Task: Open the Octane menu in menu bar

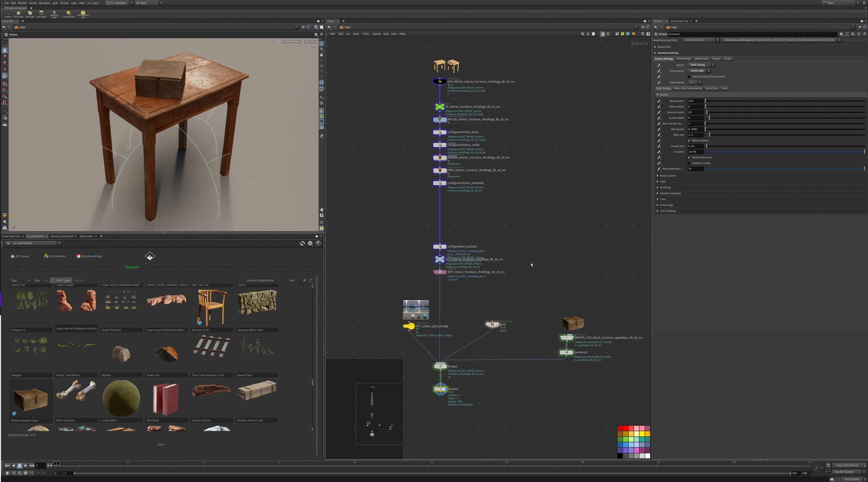Action: 64,3
